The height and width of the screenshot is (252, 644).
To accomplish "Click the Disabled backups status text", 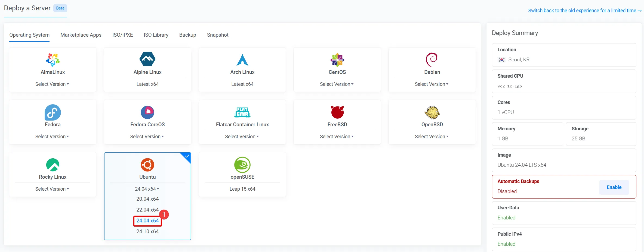I will coord(507,191).
